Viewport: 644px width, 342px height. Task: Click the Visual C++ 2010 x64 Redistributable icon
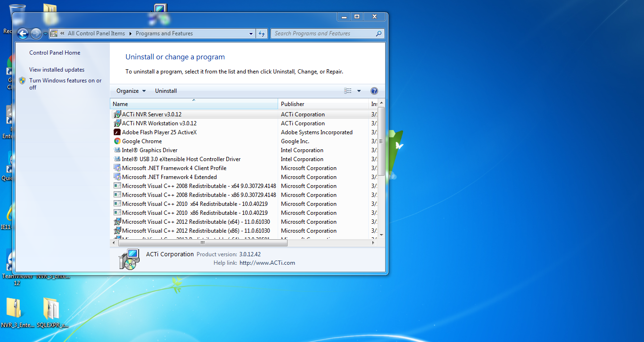pos(117,204)
